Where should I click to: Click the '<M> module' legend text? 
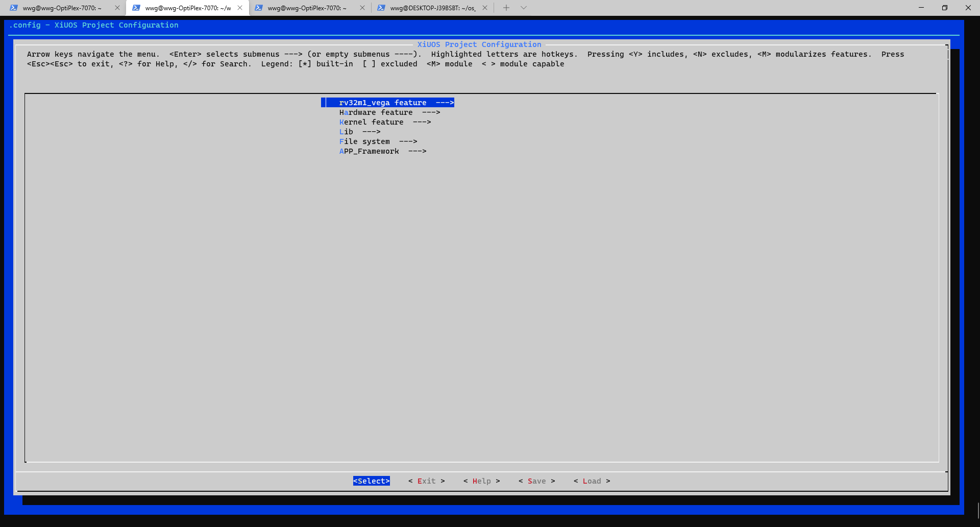(450, 64)
